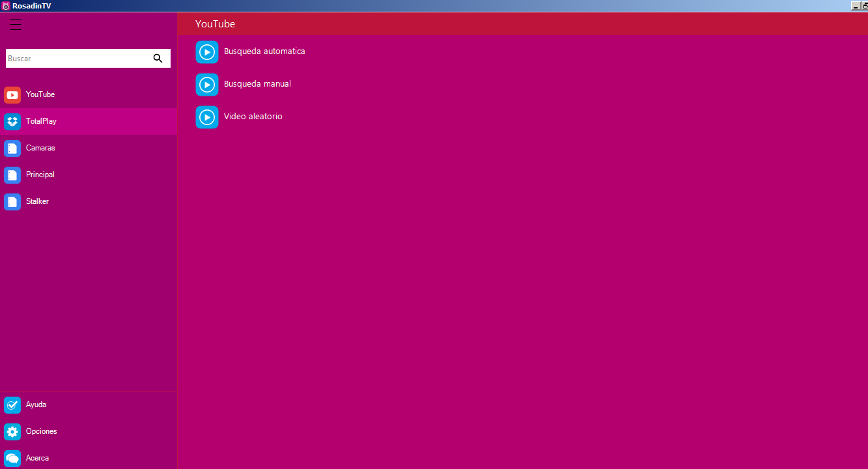Open the Acerca about label
This screenshot has width=868, height=469.
pos(37,458)
